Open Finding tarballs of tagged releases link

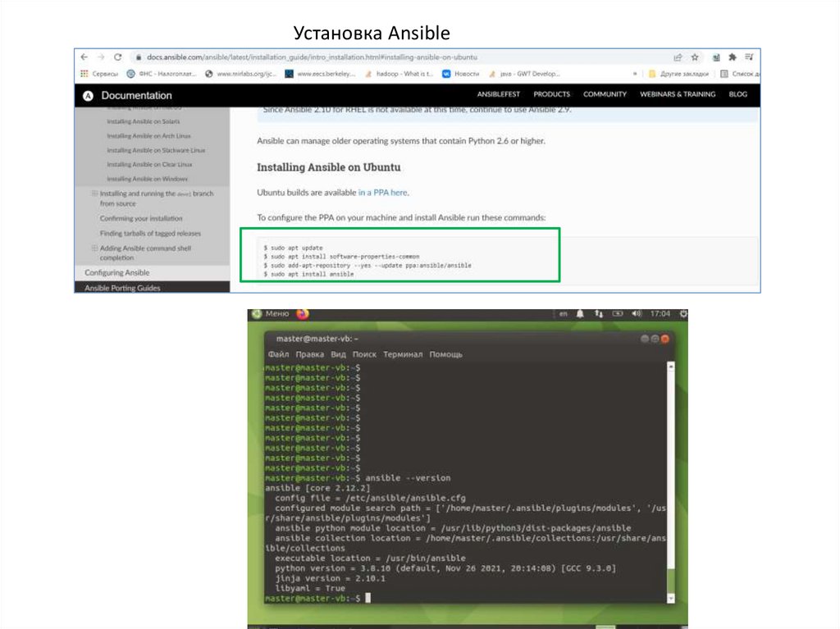(150, 234)
